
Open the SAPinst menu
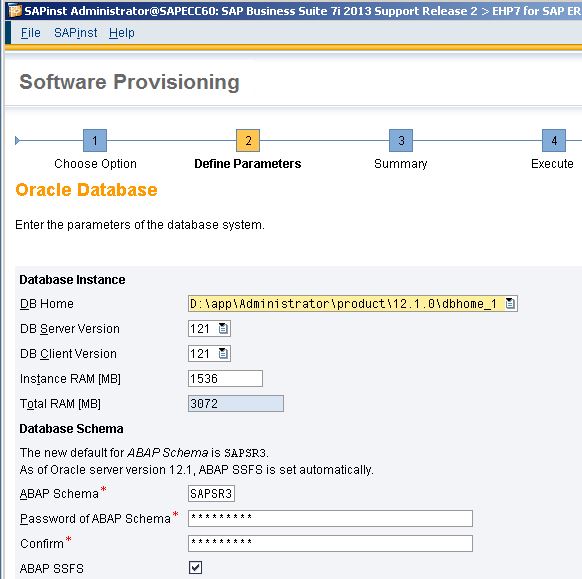click(76, 33)
